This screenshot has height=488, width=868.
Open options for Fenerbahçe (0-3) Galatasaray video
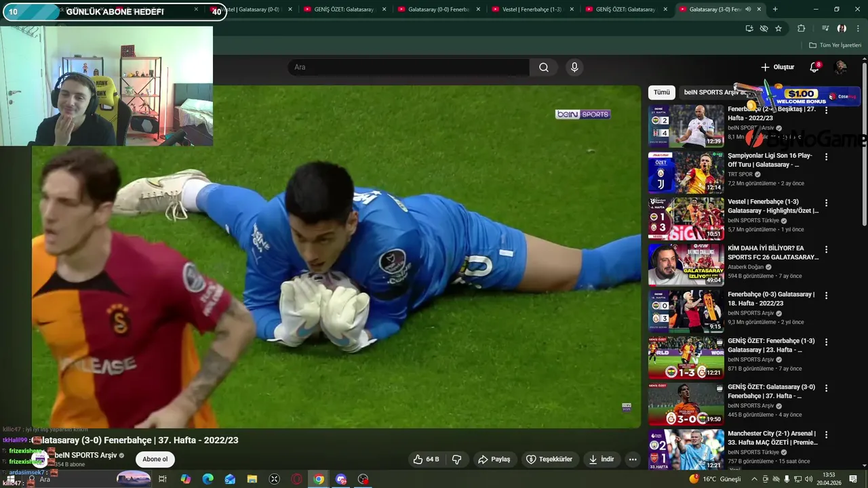tap(826, 296)
